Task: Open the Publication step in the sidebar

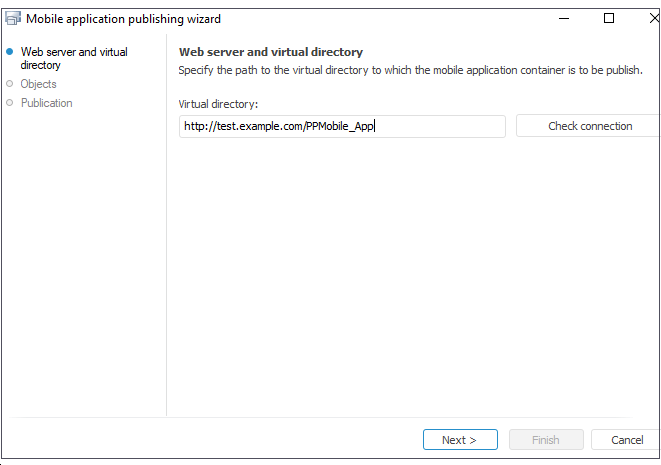Action: [47, 103]
